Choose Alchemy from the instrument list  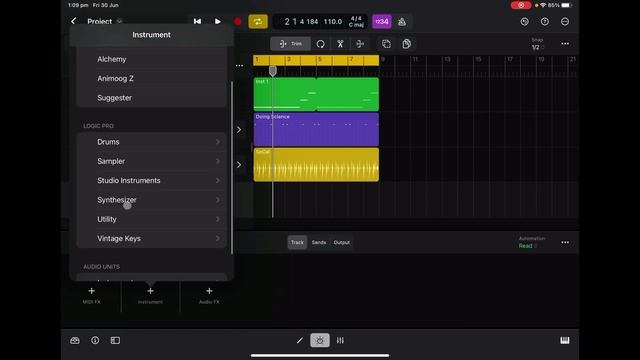click(x=151, y=59)
